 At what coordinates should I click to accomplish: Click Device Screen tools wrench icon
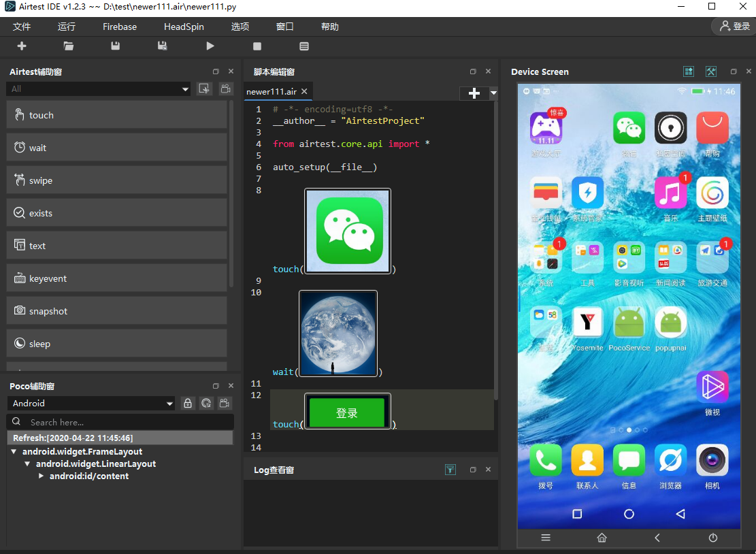pos(711,71)
